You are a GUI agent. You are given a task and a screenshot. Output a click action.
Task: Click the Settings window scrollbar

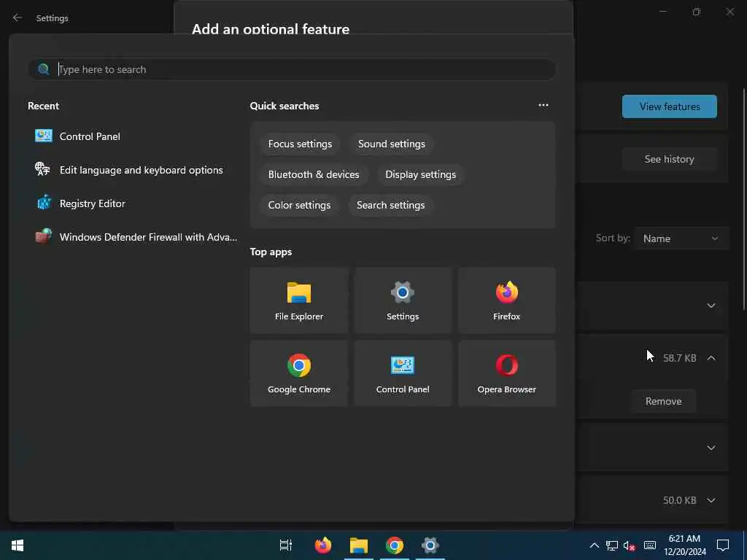[744, 200]
